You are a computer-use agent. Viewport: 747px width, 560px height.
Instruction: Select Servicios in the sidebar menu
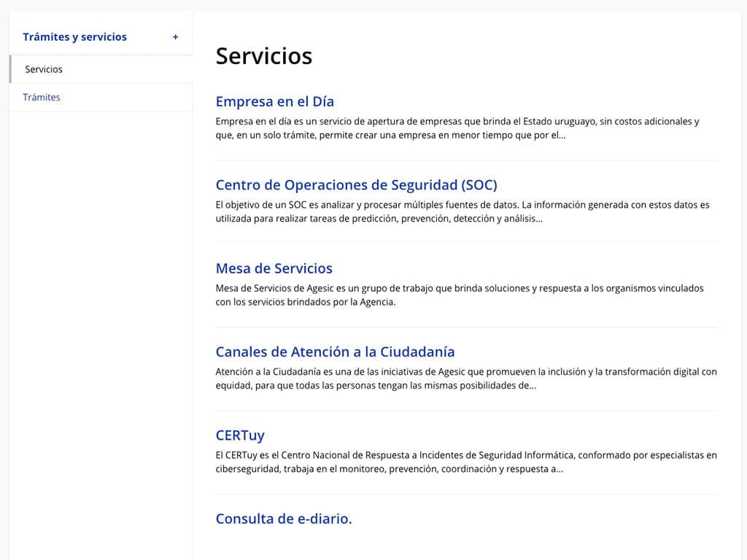(101, 69)
